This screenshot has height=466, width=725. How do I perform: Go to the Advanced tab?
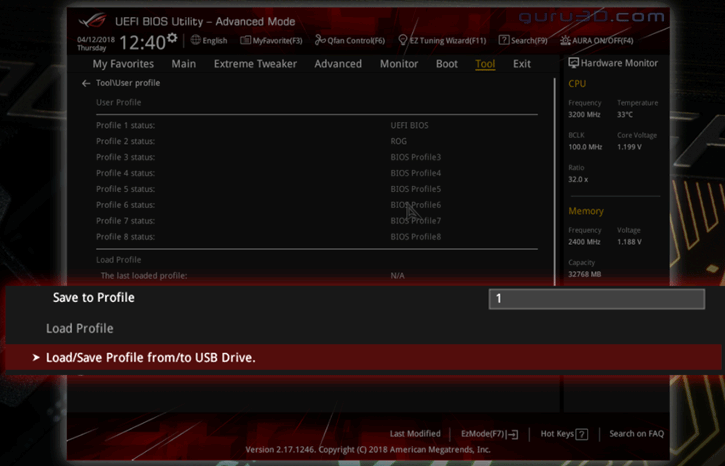point(338,64)
